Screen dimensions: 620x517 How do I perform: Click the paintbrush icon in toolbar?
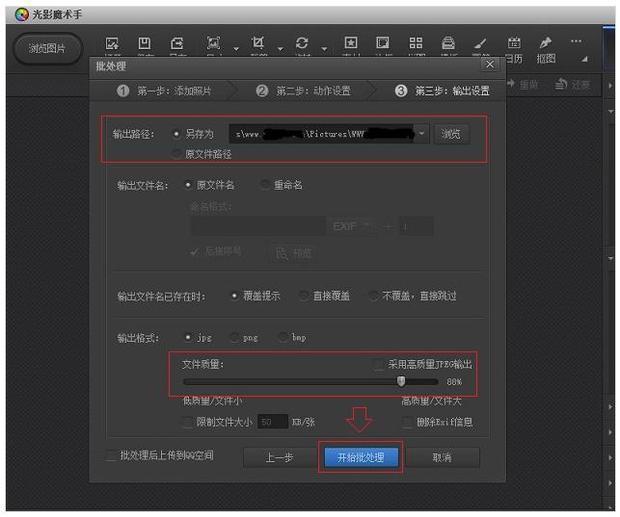[480, 43]
